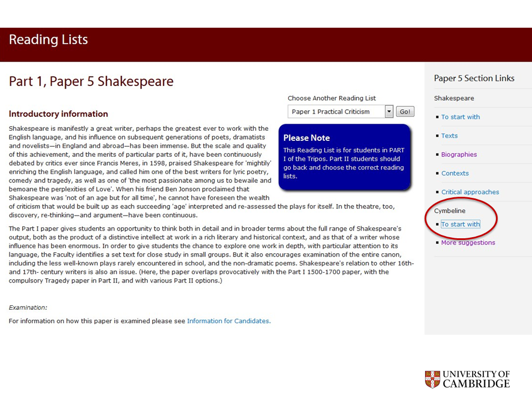Open the Biographies sidebar link
This screenshot has height=399, width=532.
458,155
